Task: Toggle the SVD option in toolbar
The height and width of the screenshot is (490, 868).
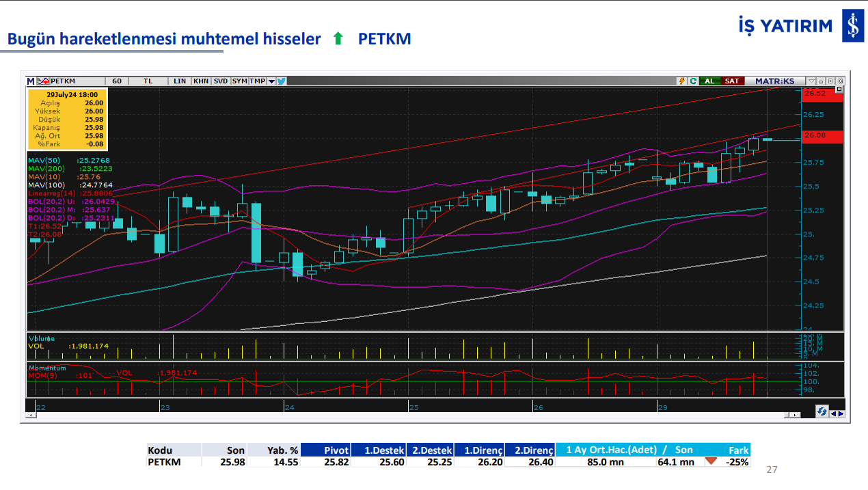Action: point(221,81)
